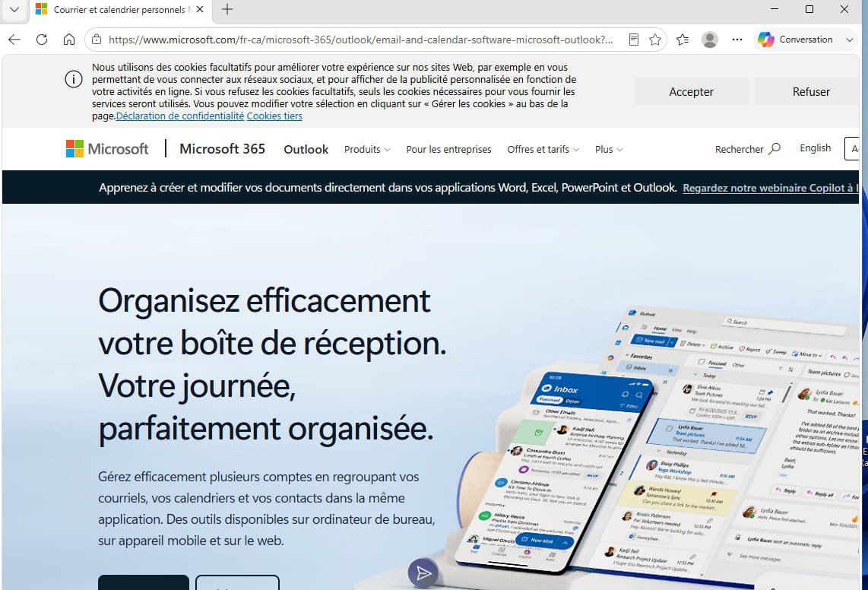
Task: Open the favorites list icon
Action: point(683,40)
